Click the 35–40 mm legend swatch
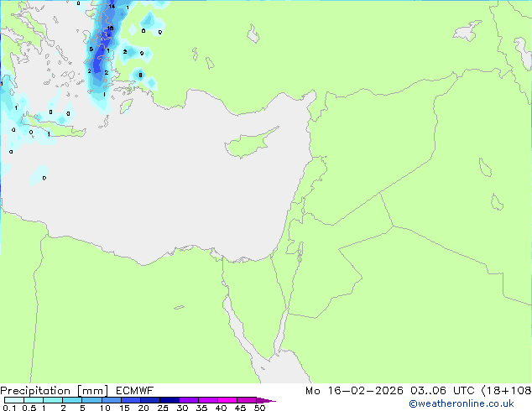 pyautogui.click(x=208, y=400)
